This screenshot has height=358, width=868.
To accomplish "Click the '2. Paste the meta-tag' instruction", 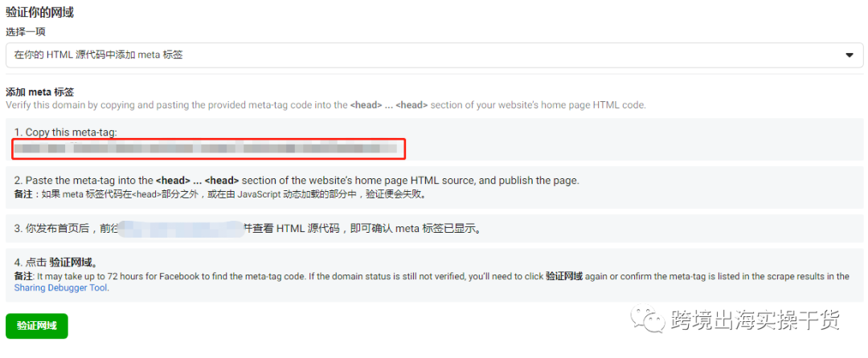I will pos(297,181).
